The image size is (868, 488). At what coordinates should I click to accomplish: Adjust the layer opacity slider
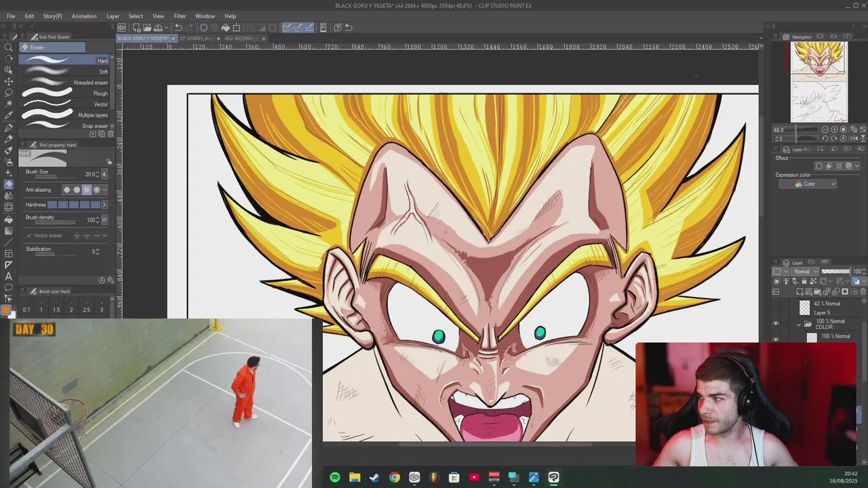tap(835, 272)
